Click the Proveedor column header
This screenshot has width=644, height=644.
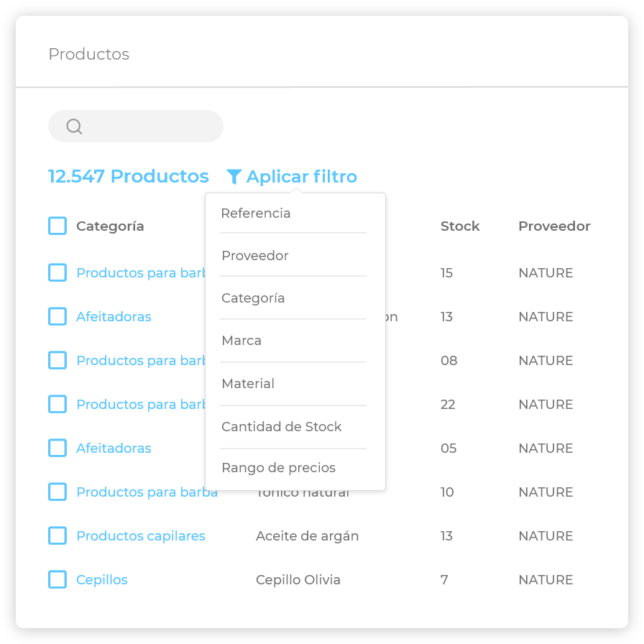[x=554, y=226]
